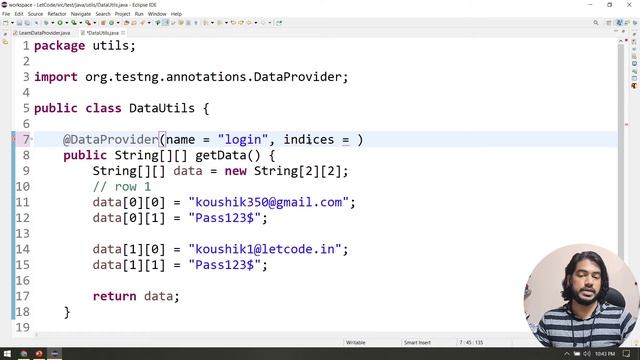
Task: Open the External Tools dropdown arrow
Action: [x=95, y=23]
